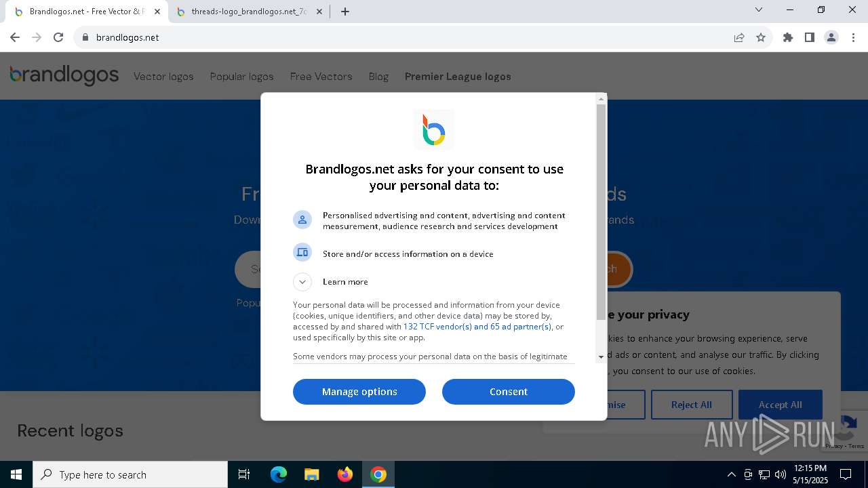Click the browser back arrow
This screenshot has width=868, height=488.
point(15,37)
